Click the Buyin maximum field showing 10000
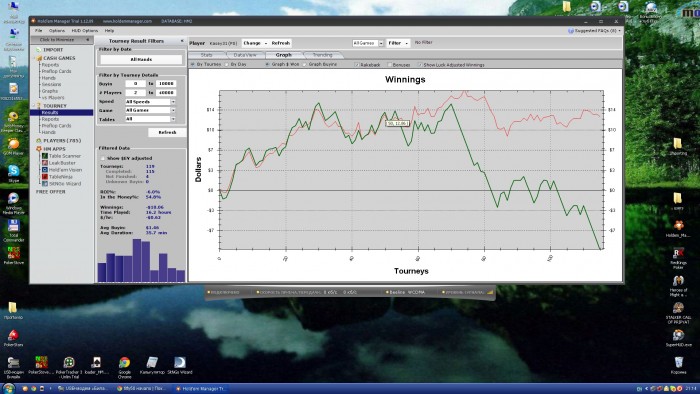700x394 pixels. (x=166, y=83)
